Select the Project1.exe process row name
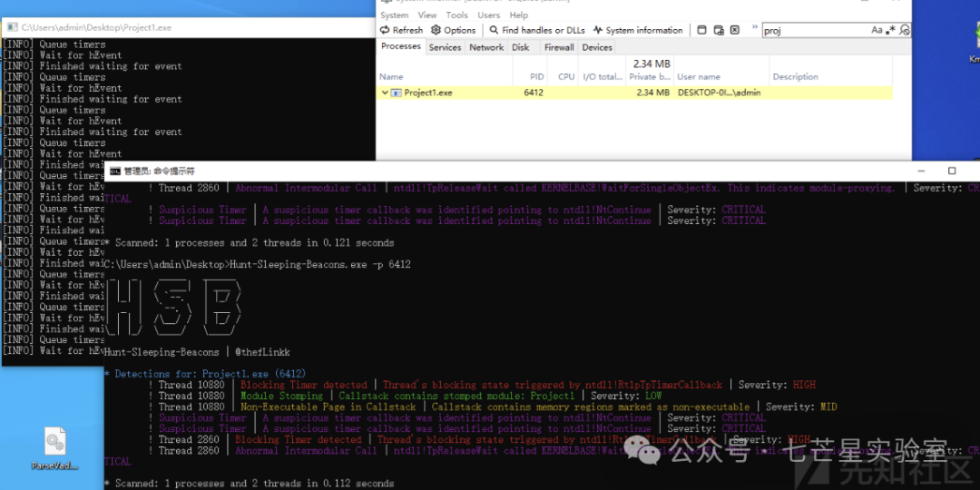 click(428, 93)
